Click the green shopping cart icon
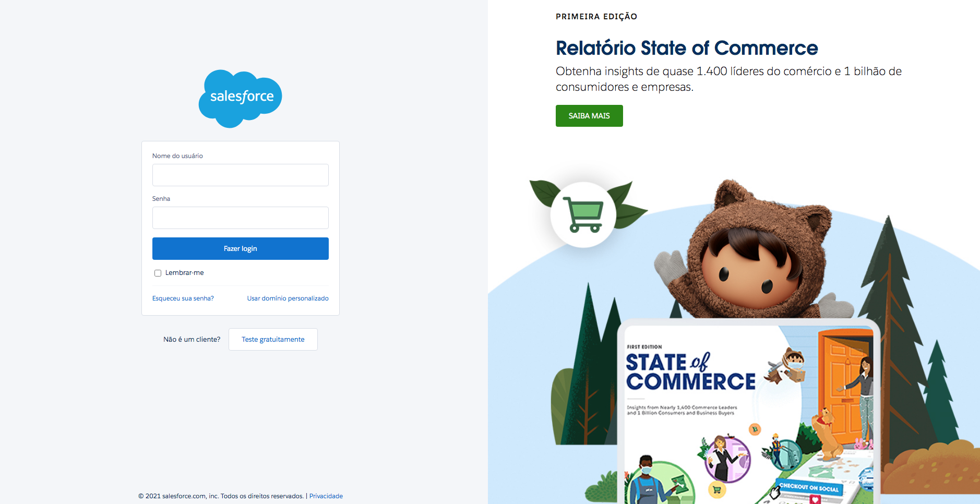 click(x=583, y=214)
